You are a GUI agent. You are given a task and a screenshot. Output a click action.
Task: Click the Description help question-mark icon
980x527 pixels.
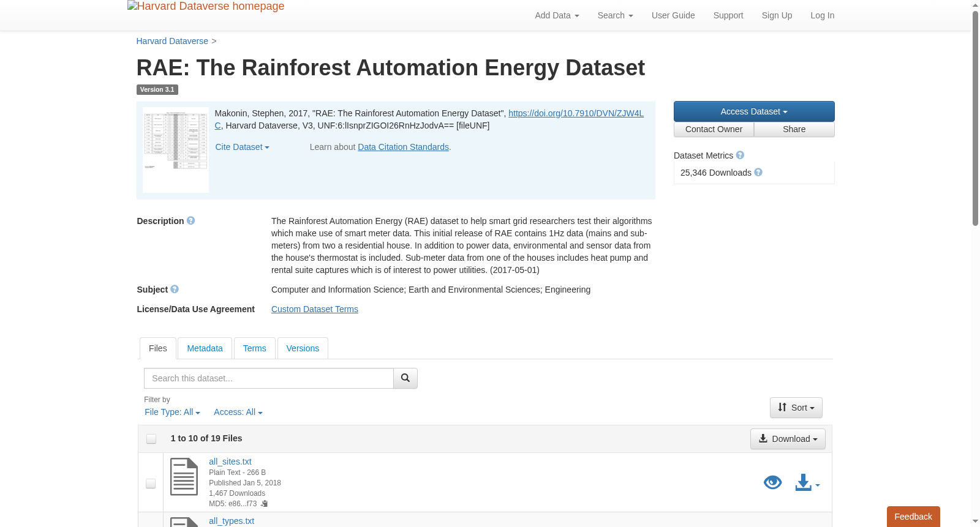[x=190, y=221]
